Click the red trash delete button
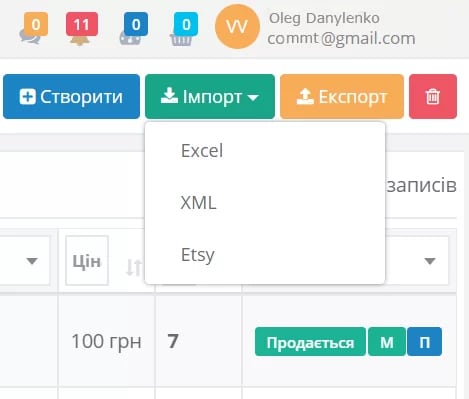Viewport: 469px width, 399px height. point(433,97)
